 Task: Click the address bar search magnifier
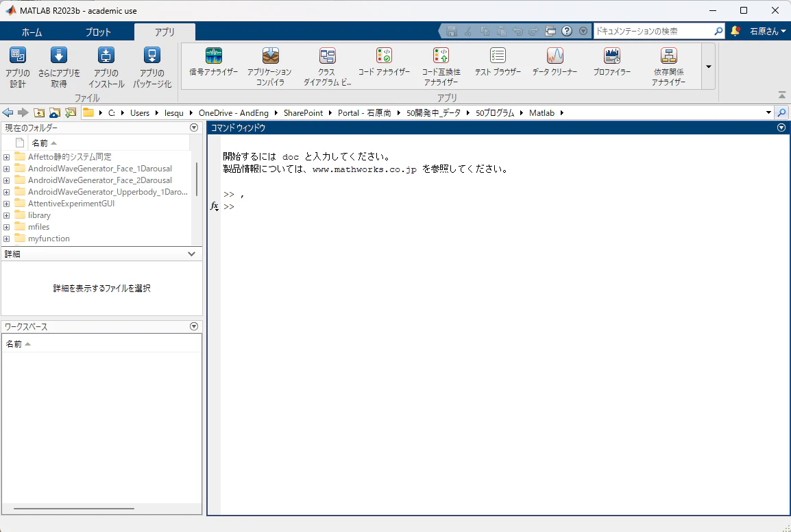(x=782, y=112)
